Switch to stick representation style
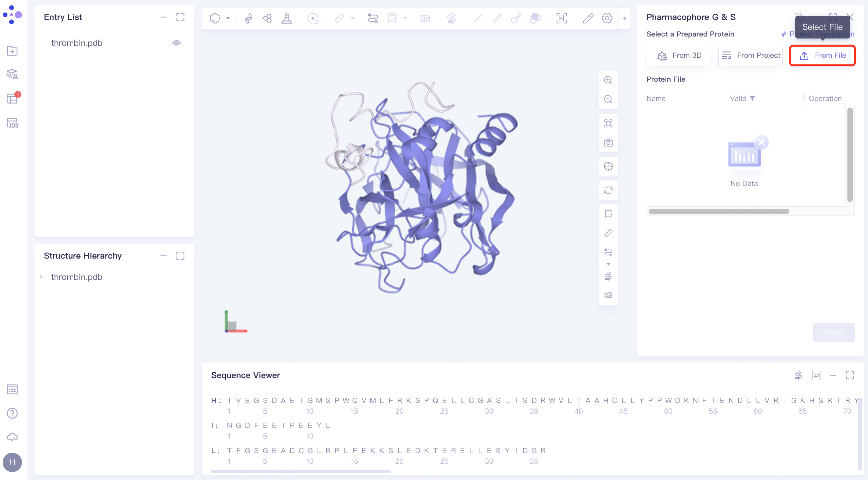The height and width of the screenshot is (480, 868). (497, 18)
